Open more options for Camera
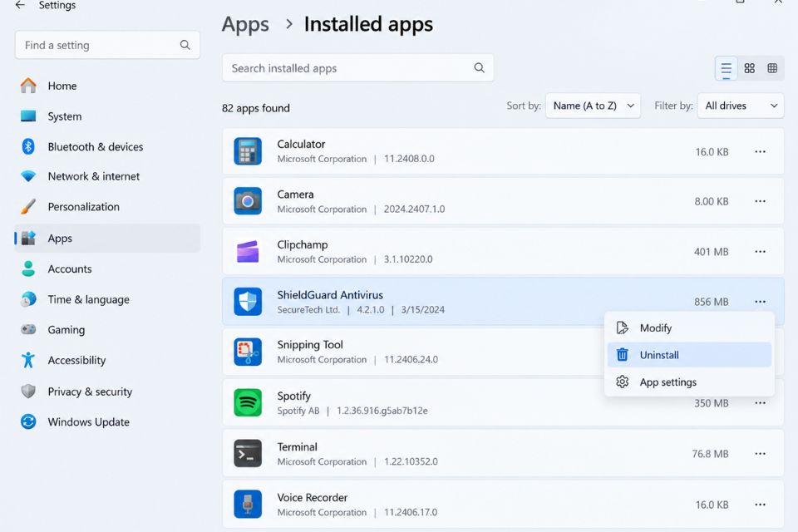Screen dimensions: 798x532 point(760,201)
